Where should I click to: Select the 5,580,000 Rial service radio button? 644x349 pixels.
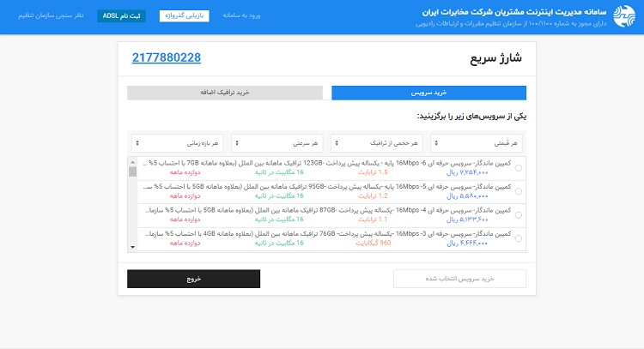point(519,191)
